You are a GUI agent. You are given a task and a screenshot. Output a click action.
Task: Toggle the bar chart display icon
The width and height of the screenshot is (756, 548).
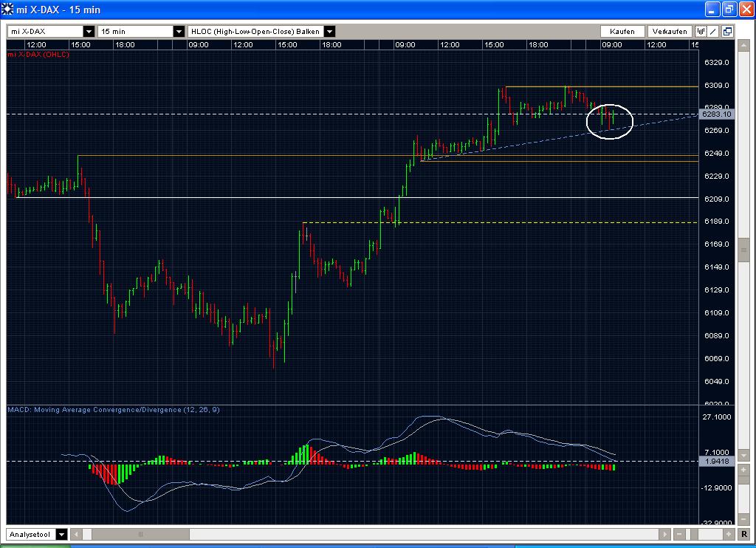[701, 31]
